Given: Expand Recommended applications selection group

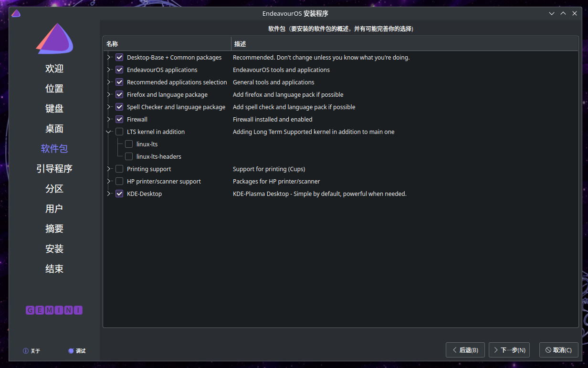Looking at the screenshot, I should coord(109,82).
